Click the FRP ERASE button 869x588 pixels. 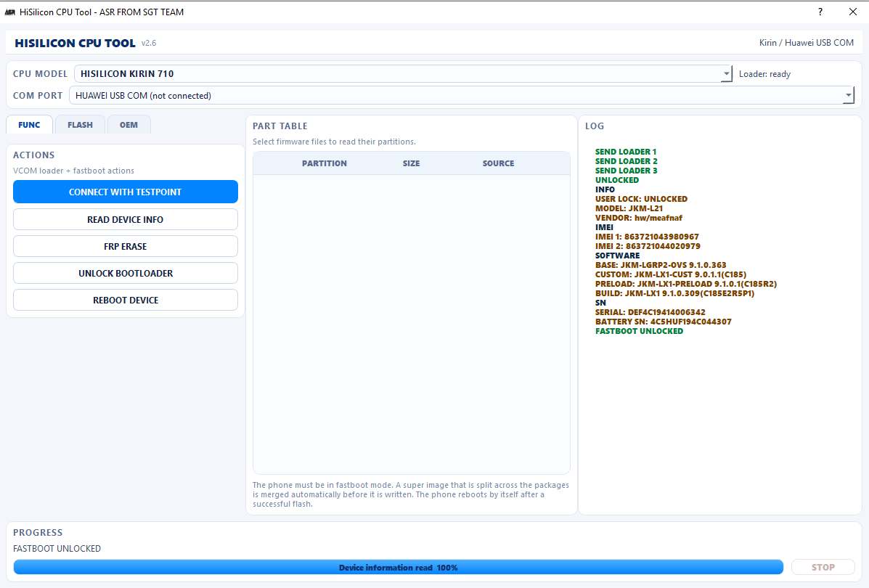coord(126,246)
